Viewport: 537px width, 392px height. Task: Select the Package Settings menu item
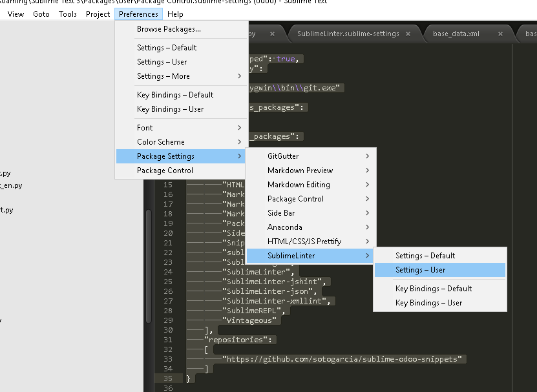point(181,156)
